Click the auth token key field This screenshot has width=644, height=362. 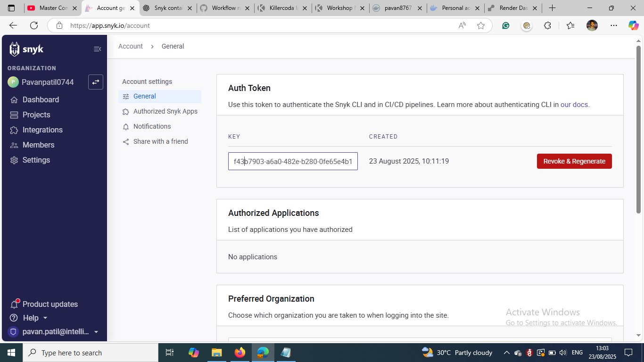coord(293,161)
